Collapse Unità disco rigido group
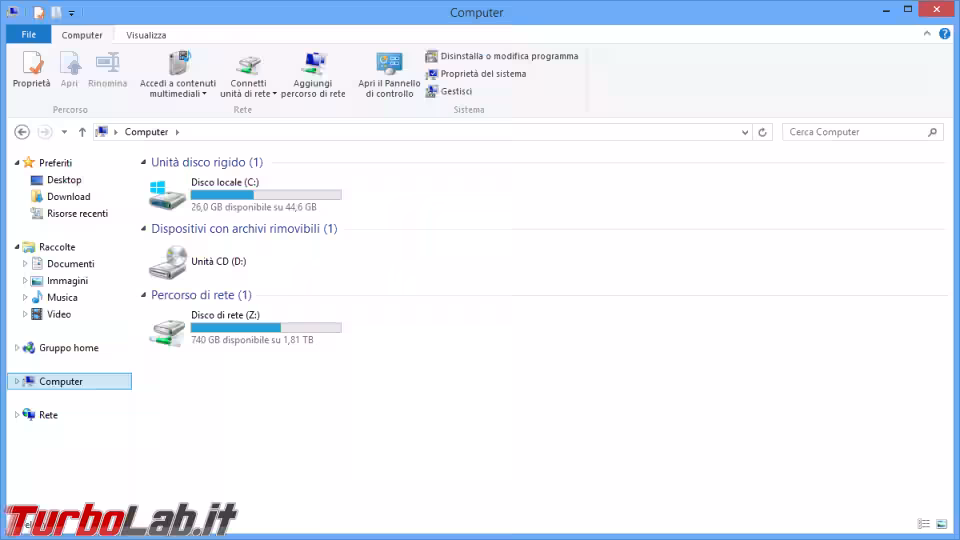This screenshot has height=540, width=960. pos(144,162)
